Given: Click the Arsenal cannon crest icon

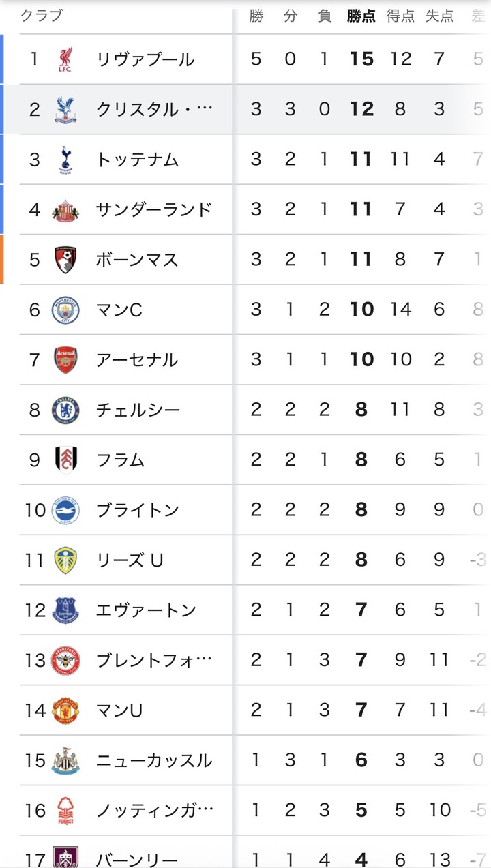Looking at the screenshot, I should coord(65,360).
